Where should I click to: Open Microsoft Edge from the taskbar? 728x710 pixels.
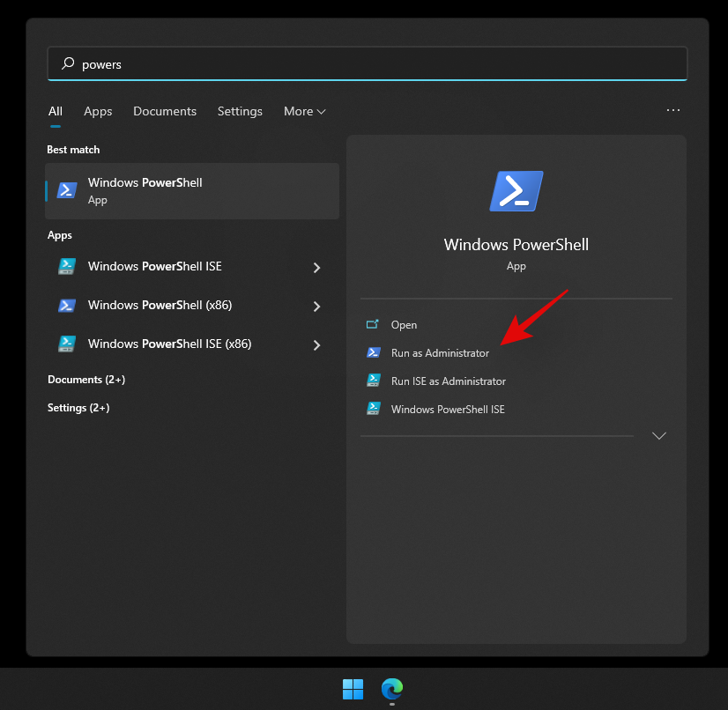391,689
